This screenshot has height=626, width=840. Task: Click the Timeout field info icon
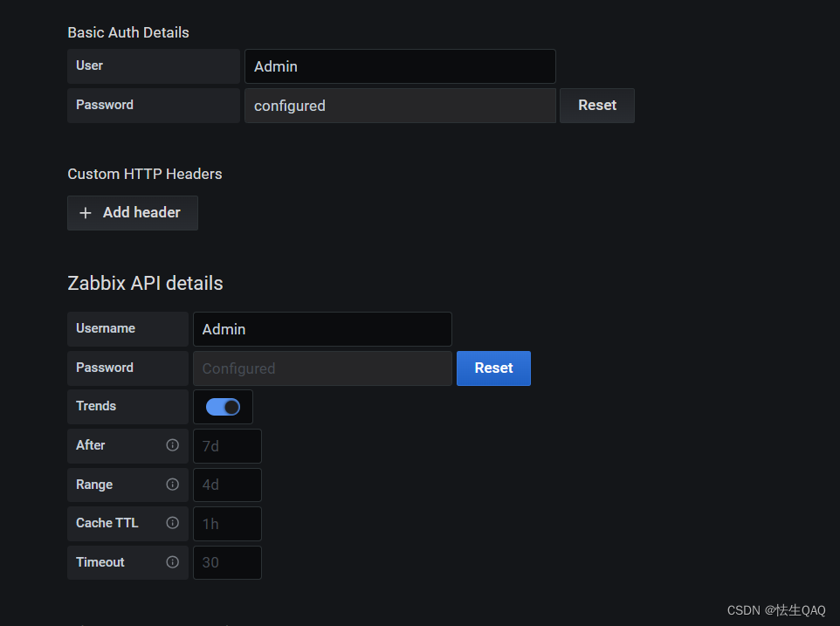point(173,561)
